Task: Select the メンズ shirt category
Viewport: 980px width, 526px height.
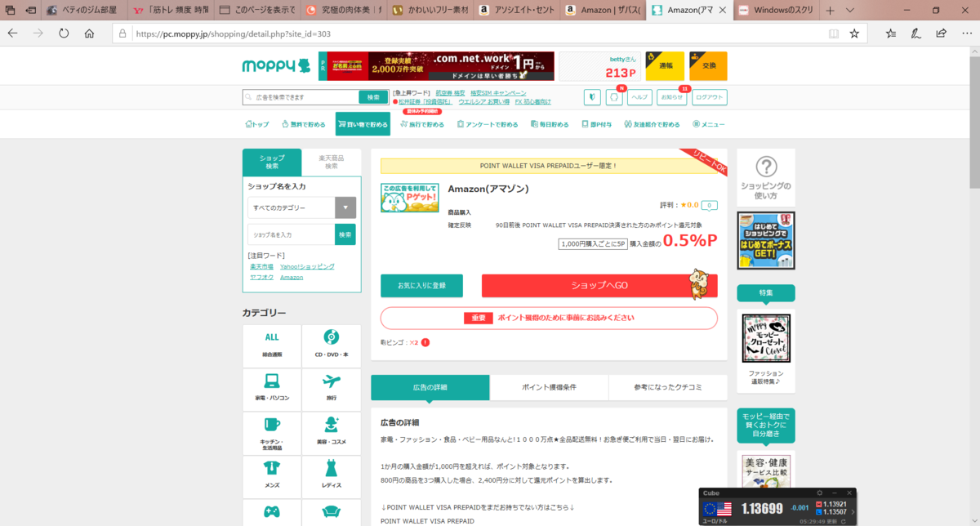Action: [272, 476]
